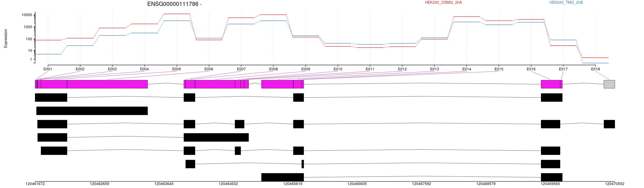Click exon label E002
The height and width of the screenshot is (188, 644).
pos(80,69)
